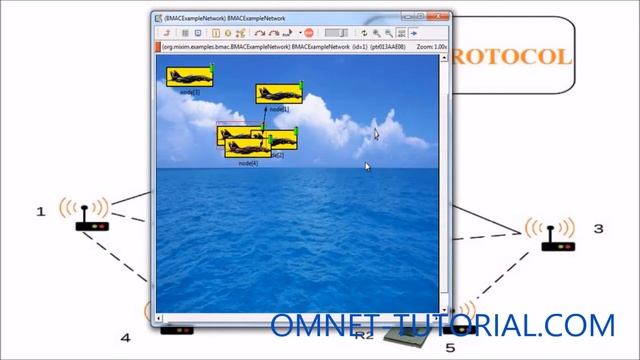Image resolution: width=640 pixels, height=360 pixels.
Task: Adjust the animation speed slider
Action: pos(336,33)
